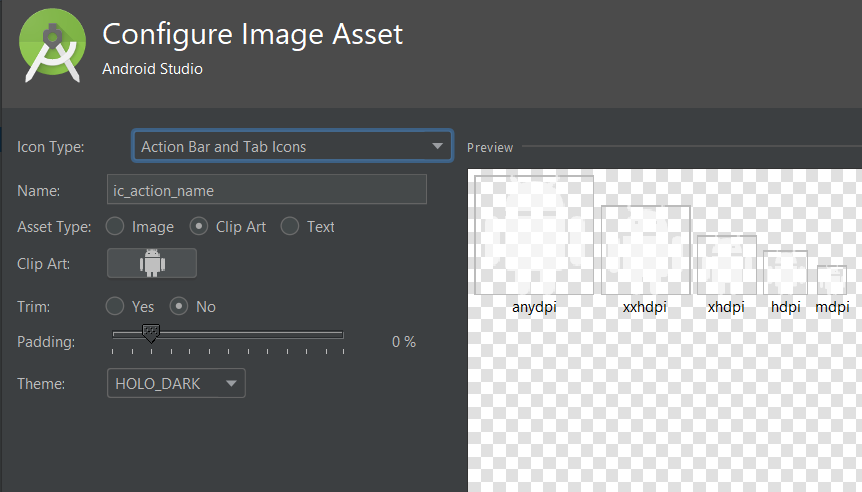Click the Theme dropdown arrow
Image resolution: width=862 pixels, height=492 pixels.
click(x=231, y=383)
